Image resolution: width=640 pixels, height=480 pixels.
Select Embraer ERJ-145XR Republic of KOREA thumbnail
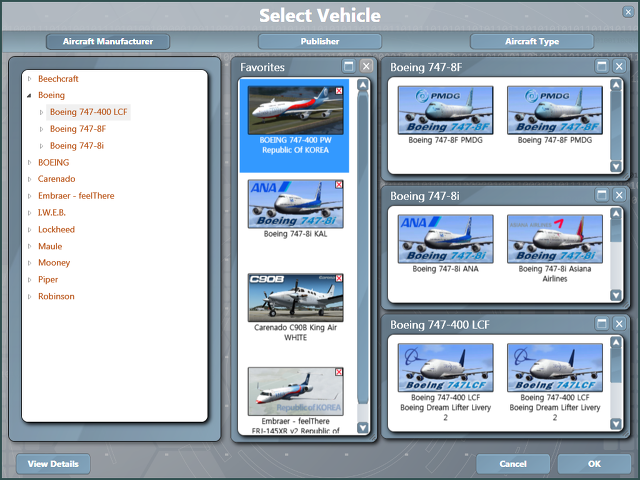coord(296,391)
